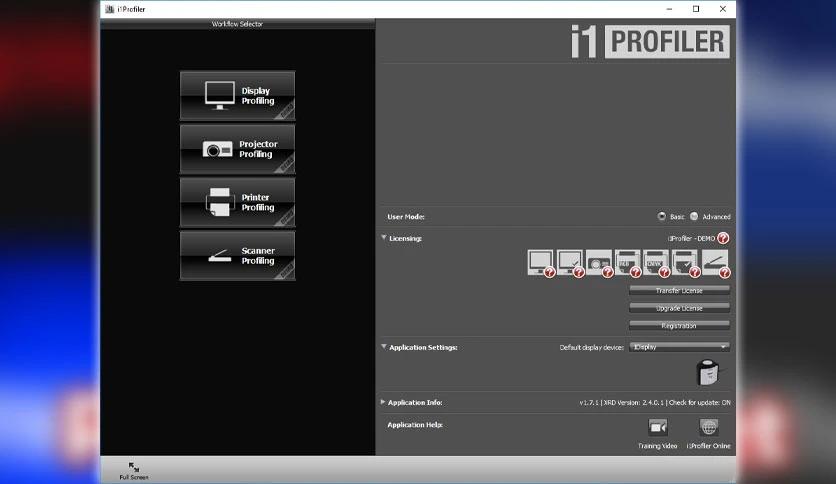Image resolution: width=836 pixels, height=484 pixels.
Task: Click the CMYK printer license icon
Action: point(656,263)
